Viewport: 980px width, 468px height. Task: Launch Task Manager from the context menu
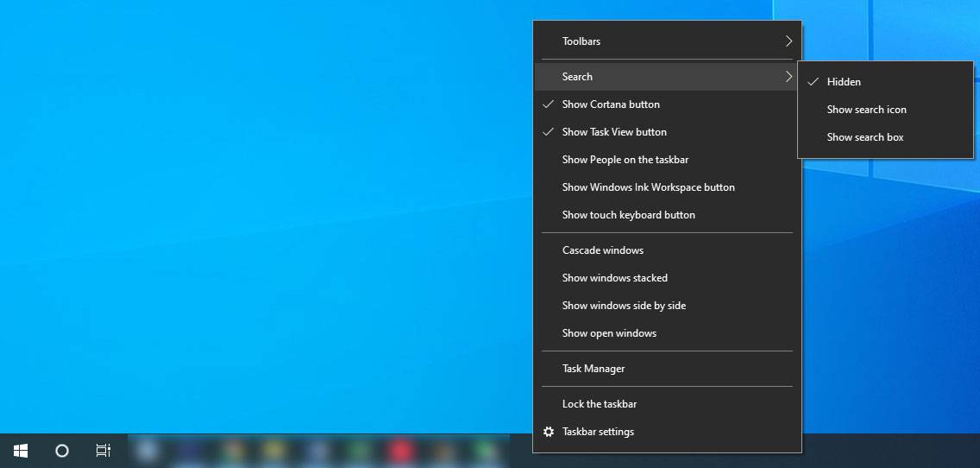point(594,369)
